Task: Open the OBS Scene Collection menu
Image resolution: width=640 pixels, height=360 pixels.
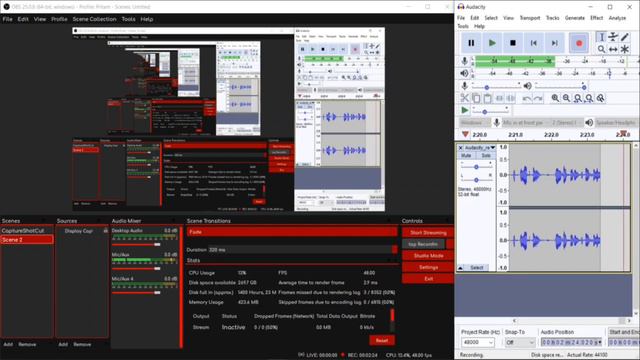Action: click(x=94, y=19)
